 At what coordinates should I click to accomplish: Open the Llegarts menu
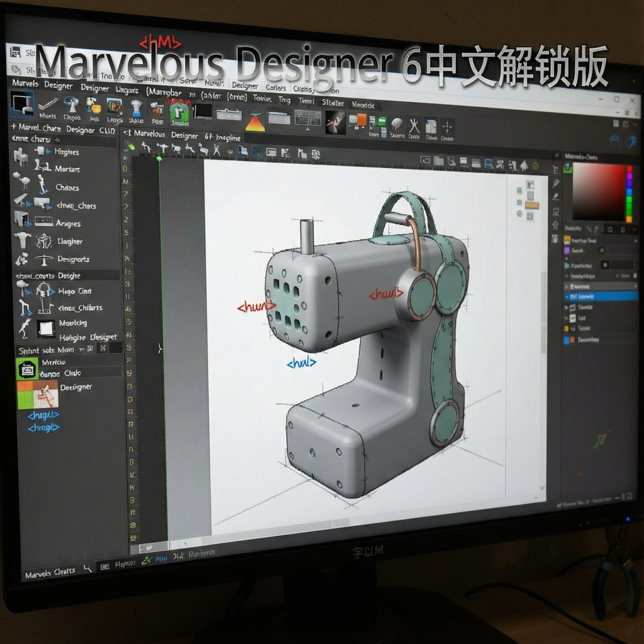coord(127,89)
